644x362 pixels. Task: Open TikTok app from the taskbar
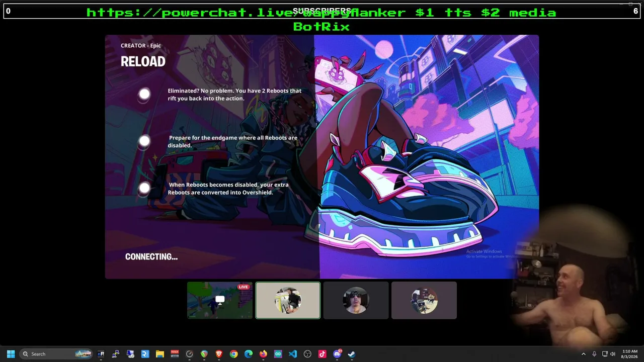pos(322,354)
